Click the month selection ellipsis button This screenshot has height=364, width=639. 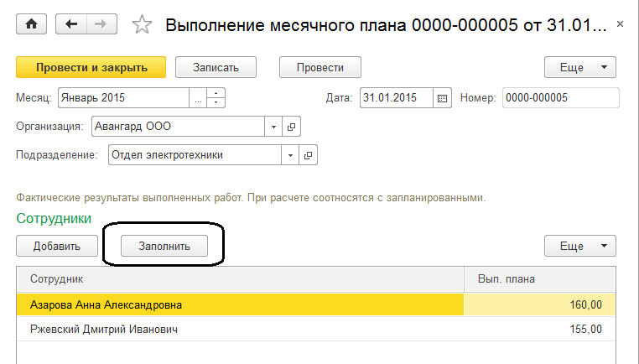[x=198, y=97]
